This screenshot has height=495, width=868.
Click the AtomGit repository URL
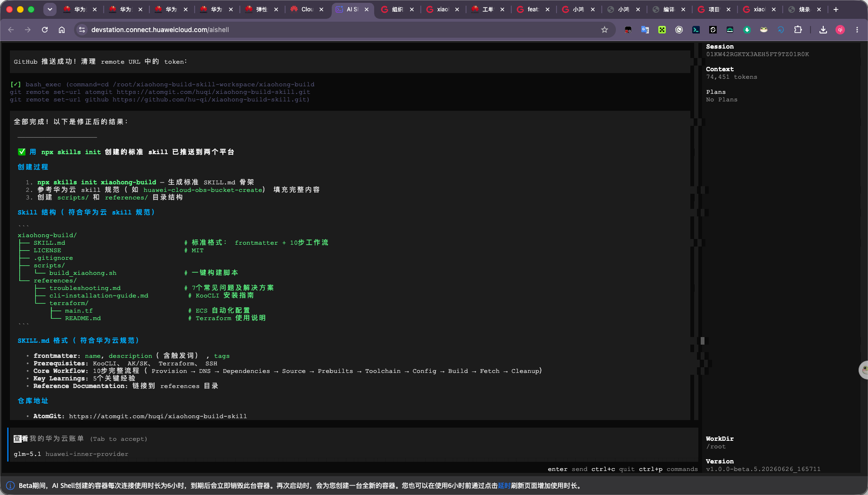pos(158,416)
